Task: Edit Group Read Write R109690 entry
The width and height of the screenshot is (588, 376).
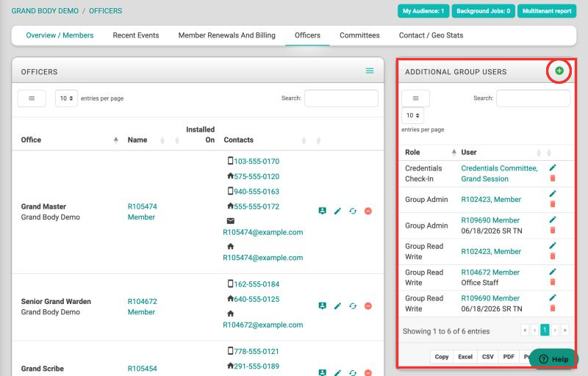Action: pos(553,297)
